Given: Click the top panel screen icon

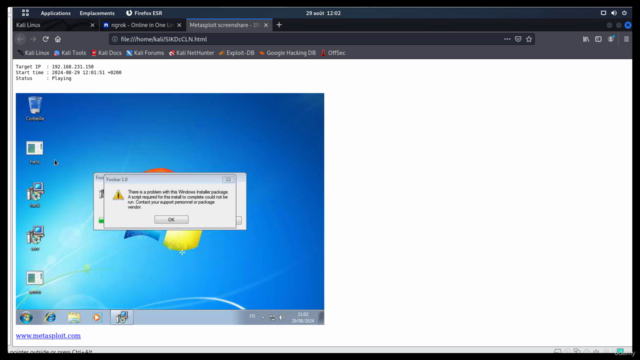Looking at the screenshot, I should click(x=603, y=13).
